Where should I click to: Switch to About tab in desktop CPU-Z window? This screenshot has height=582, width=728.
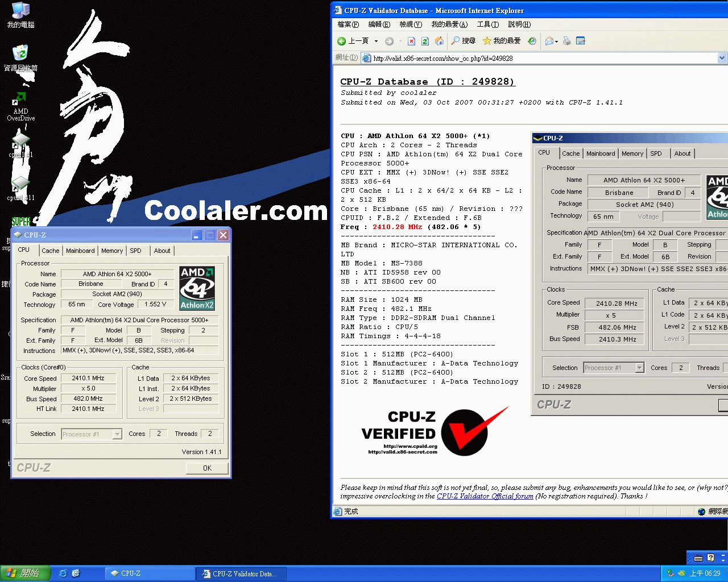[162, 251]
